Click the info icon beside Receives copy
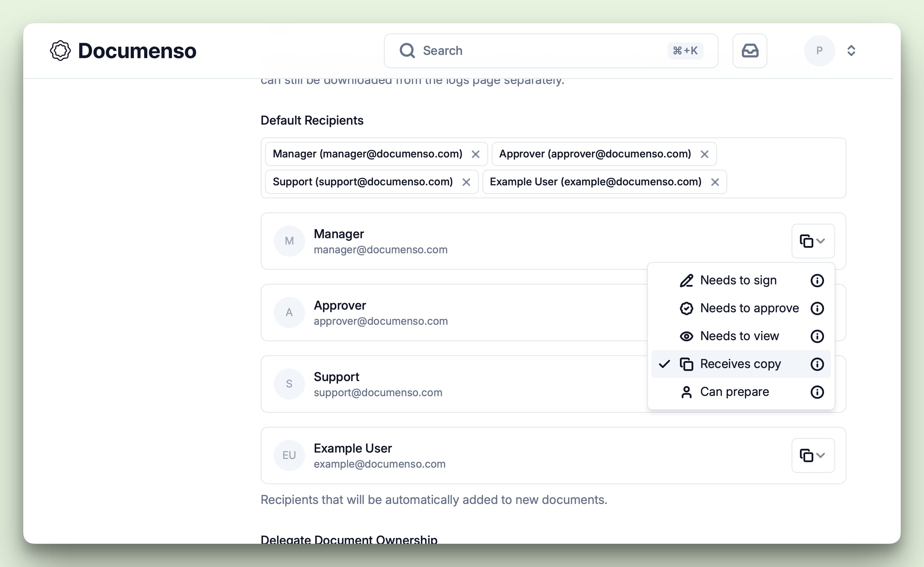 click(817, 364)
